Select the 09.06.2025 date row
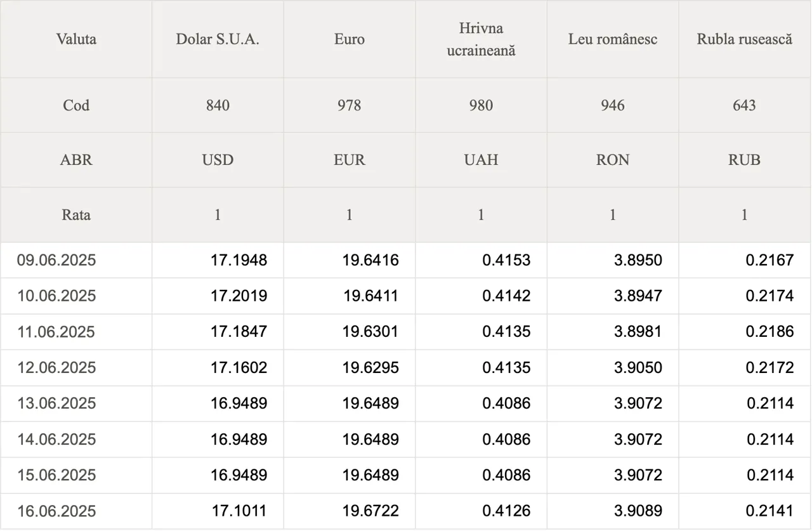 coord(406,260)
